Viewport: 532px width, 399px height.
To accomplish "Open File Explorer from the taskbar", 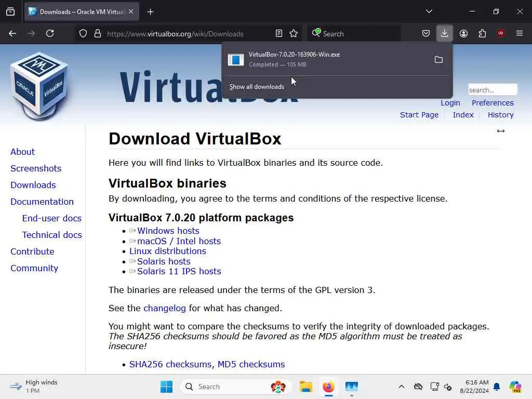I will [305, 387].
